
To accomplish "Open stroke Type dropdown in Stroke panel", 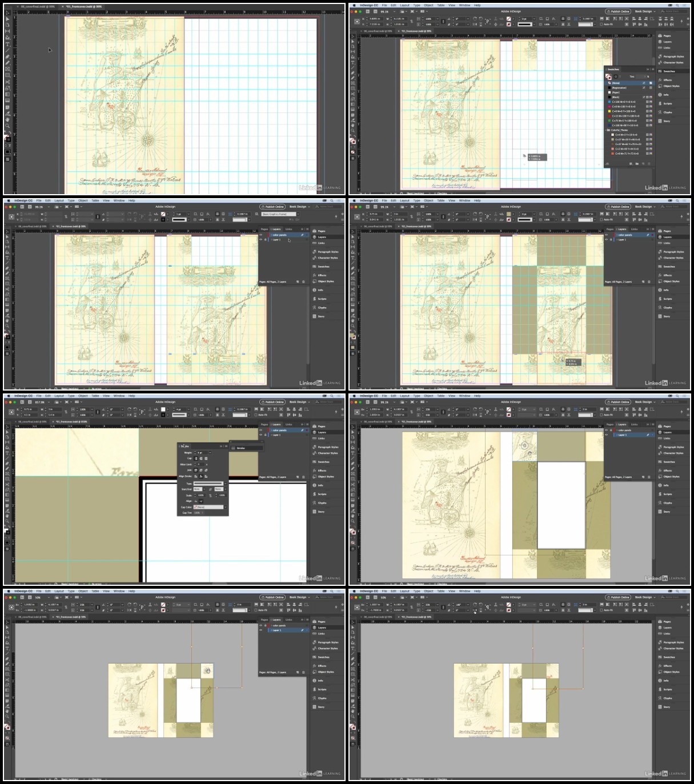I will tap(226, 484).
